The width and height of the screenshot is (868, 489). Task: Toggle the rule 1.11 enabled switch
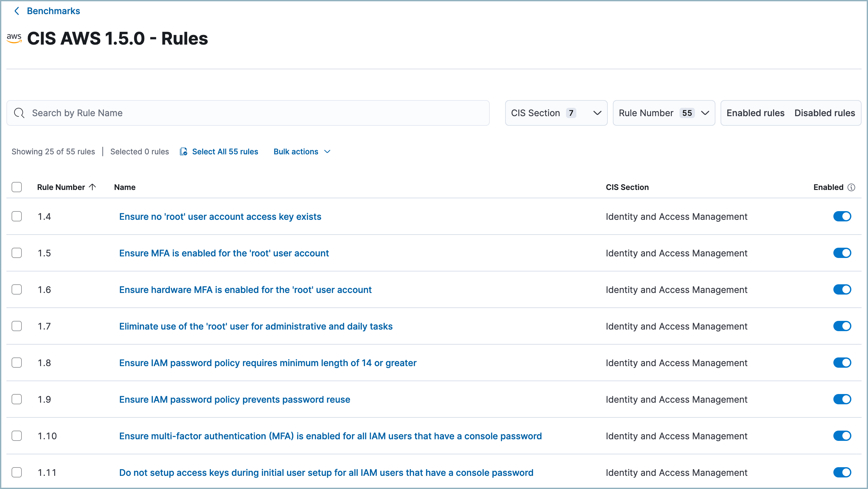click(843, 473)
